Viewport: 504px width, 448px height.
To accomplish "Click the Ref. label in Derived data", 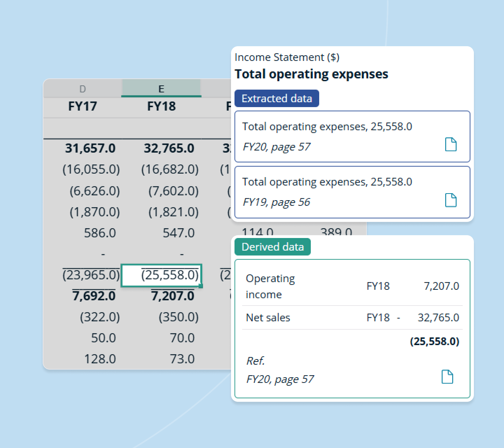I will [x=255, y=360].
